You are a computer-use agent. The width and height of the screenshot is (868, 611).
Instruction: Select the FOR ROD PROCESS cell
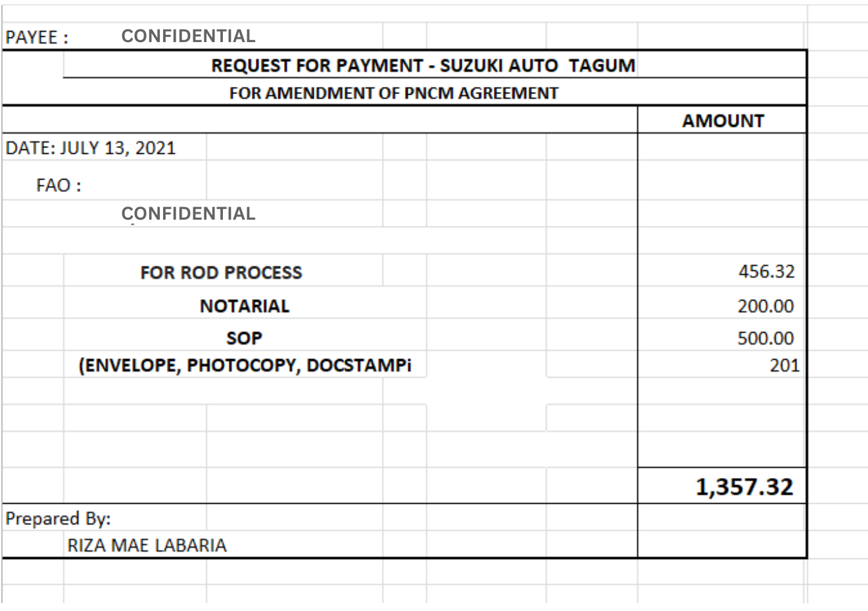(x=221, y=272)
